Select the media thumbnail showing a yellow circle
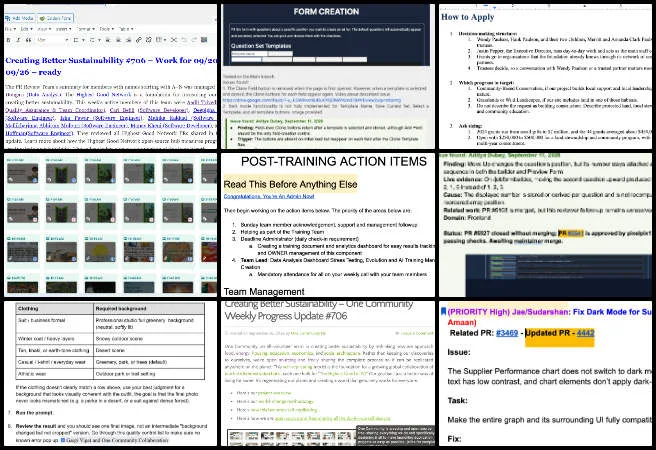This screenshot has height=450, width=656. tap(100, 252)
